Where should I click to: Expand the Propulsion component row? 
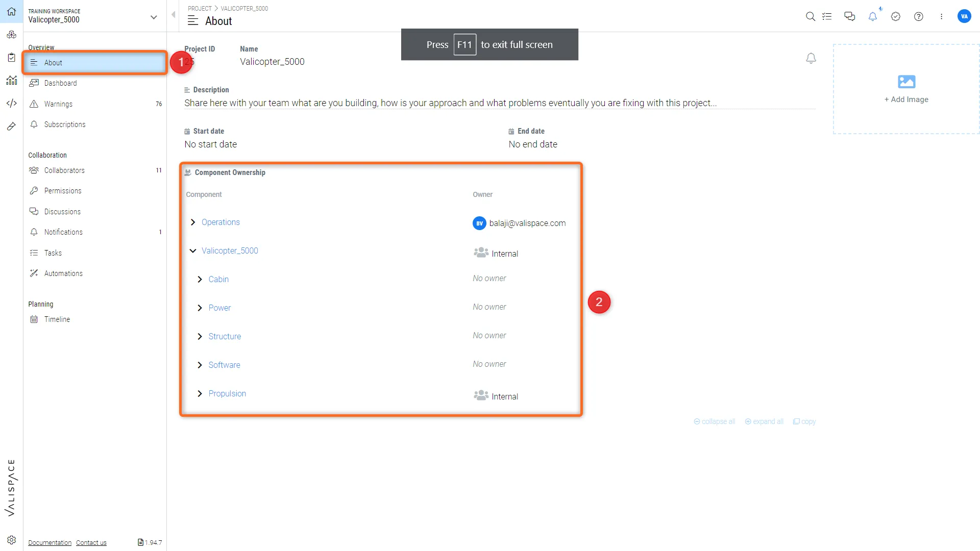[x=200, y=394]
